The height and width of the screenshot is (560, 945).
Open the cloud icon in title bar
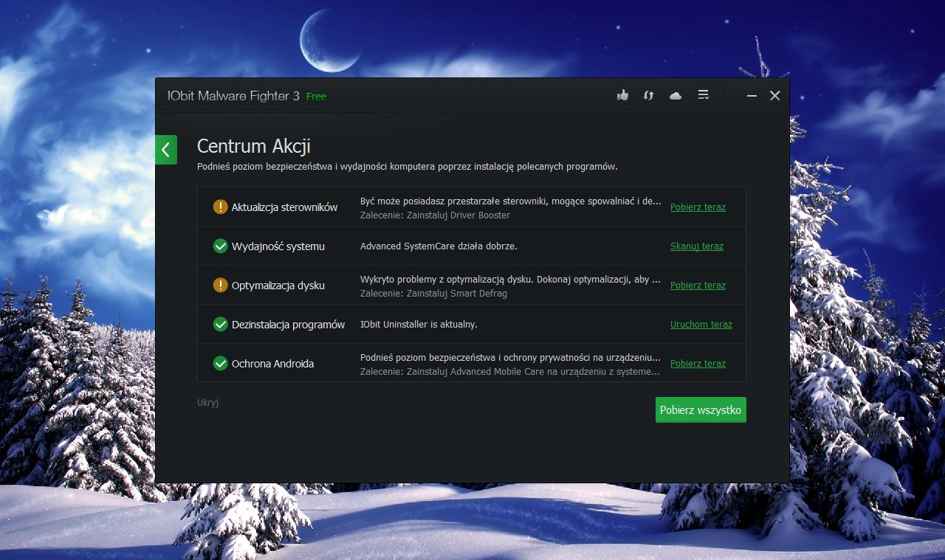coord(675,96)
